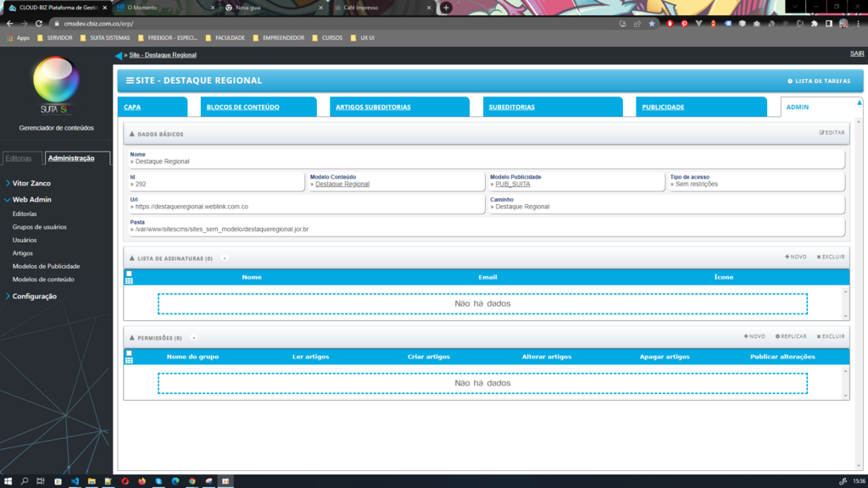
Task: Click Editar in Dados Básicos
Action: click(832, 133)
